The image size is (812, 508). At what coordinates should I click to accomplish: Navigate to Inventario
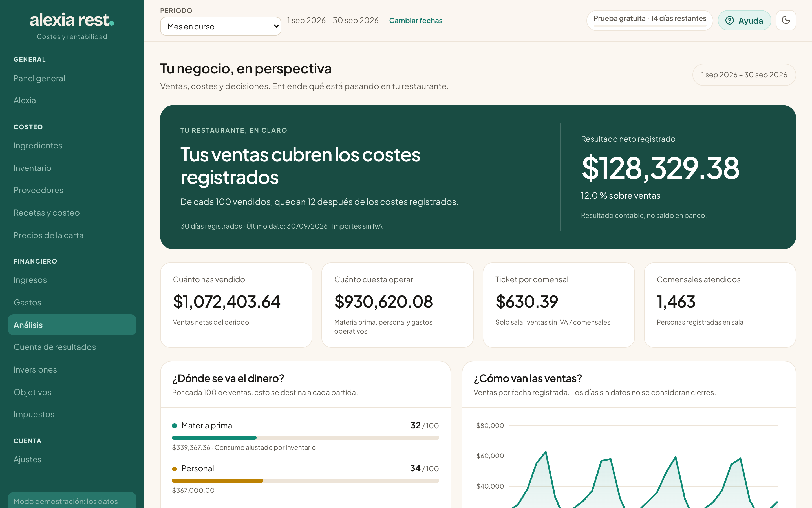pos(72,168)
